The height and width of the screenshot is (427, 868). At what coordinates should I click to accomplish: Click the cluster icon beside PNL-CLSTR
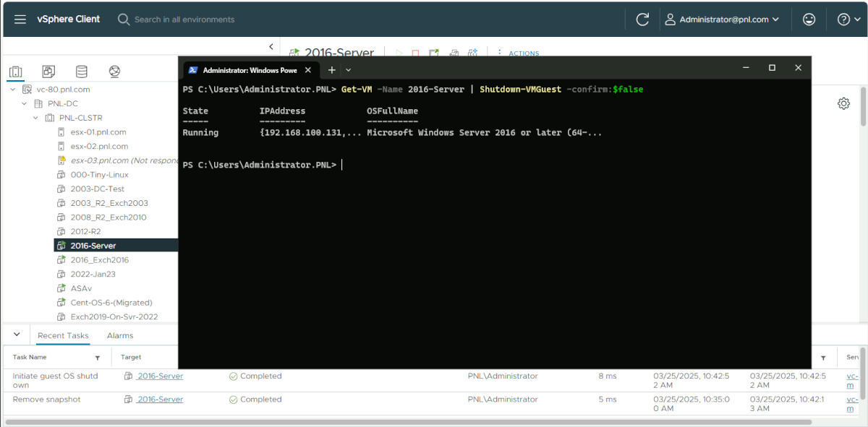click(50, 118)
